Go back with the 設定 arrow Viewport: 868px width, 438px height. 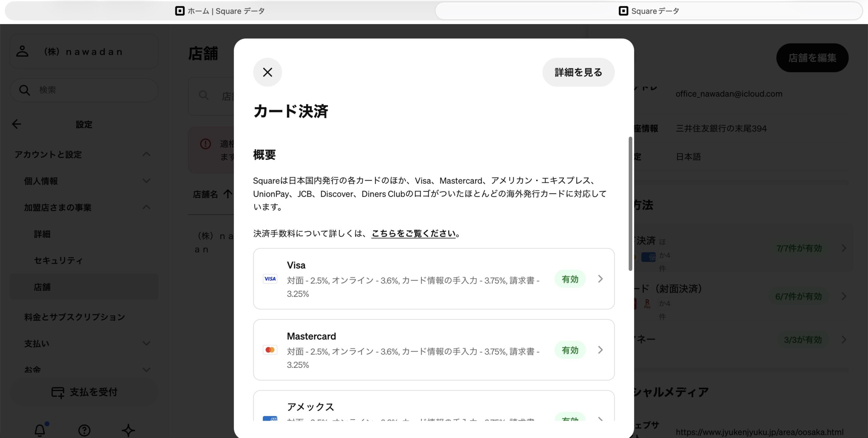click(x=17, y=124)
